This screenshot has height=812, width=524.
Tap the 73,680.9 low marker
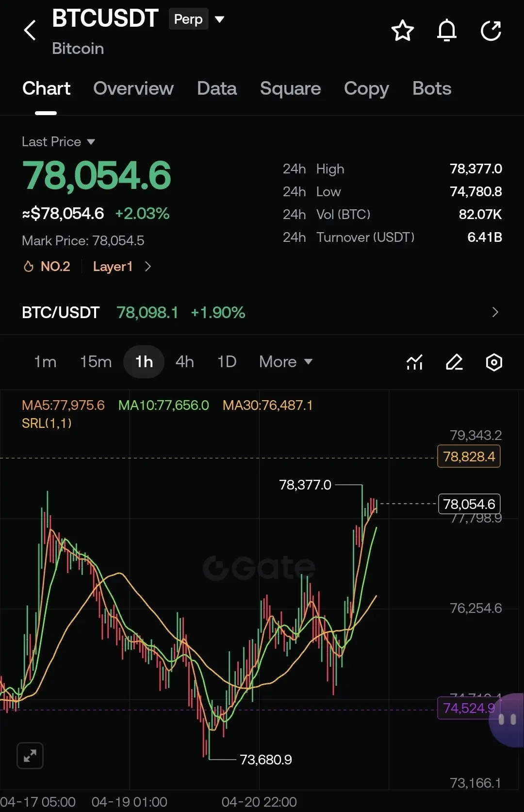pyautogui.click(x=266, y=760)
